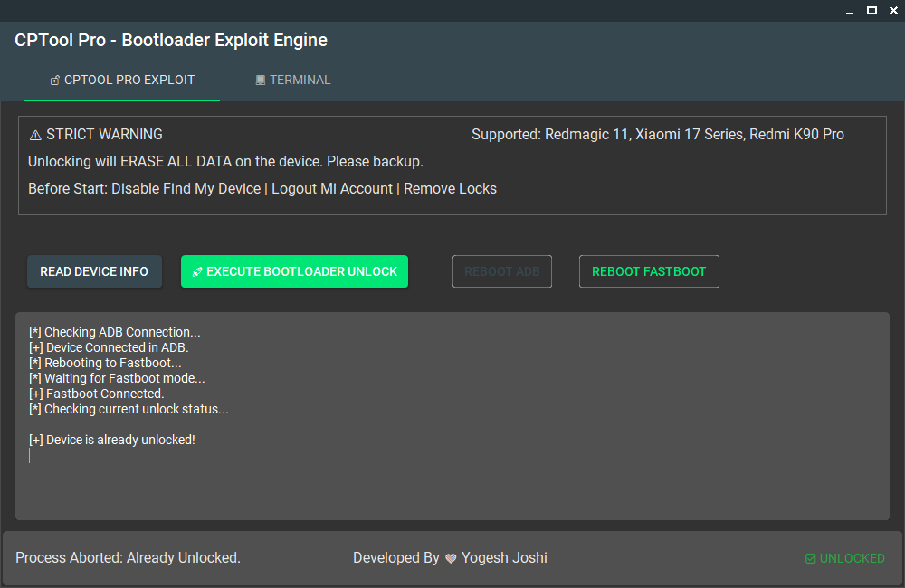Maximize the CPTool Pro window
Screen dimensions: 905x588
(x=872, y=11)
